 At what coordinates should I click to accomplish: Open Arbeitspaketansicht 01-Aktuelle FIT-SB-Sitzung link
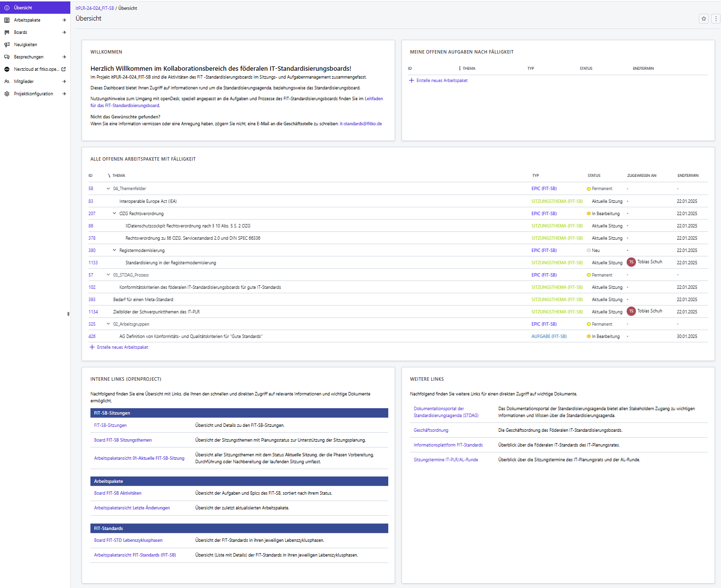[x=139, y=458]
